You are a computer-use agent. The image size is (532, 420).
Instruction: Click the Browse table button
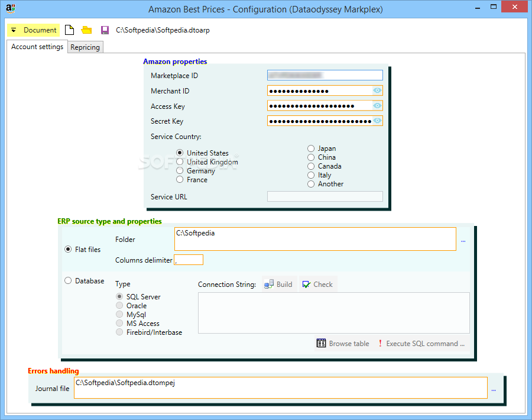click(x=343, y=343)
